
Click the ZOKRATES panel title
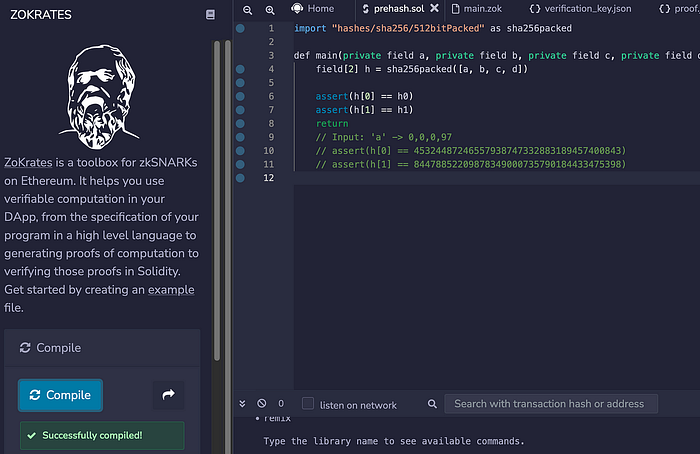[41, 15]
